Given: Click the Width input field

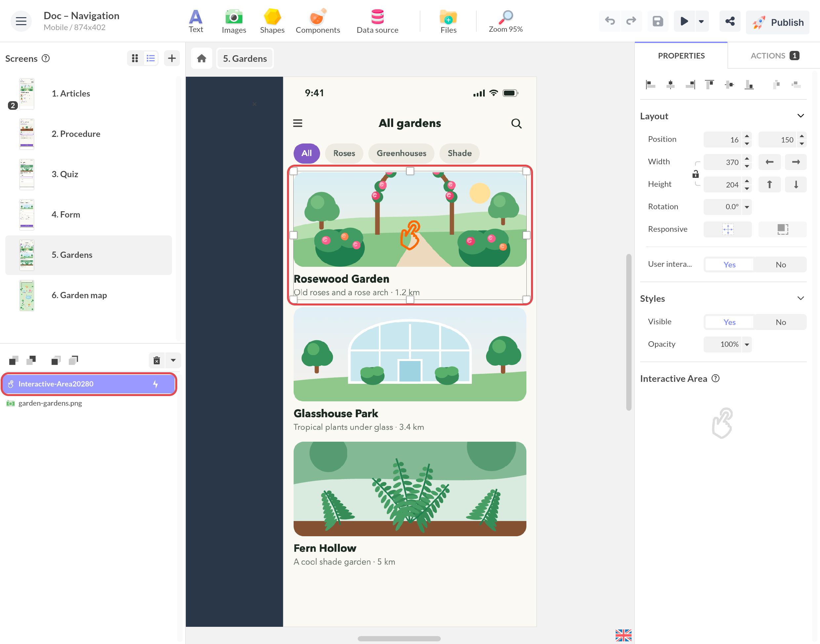Looking at the screenshot, I should tap(723, 162).
